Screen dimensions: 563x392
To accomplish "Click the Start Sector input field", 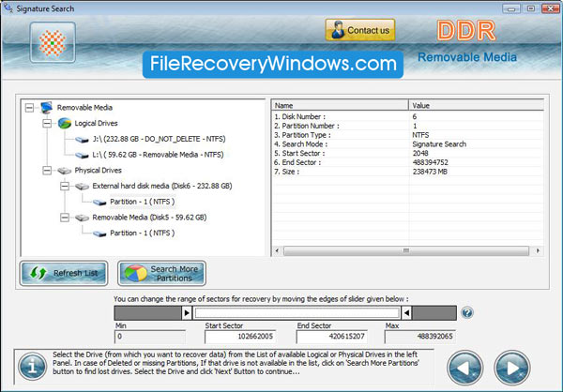I will pyautogui.click(x=240, y=337).
